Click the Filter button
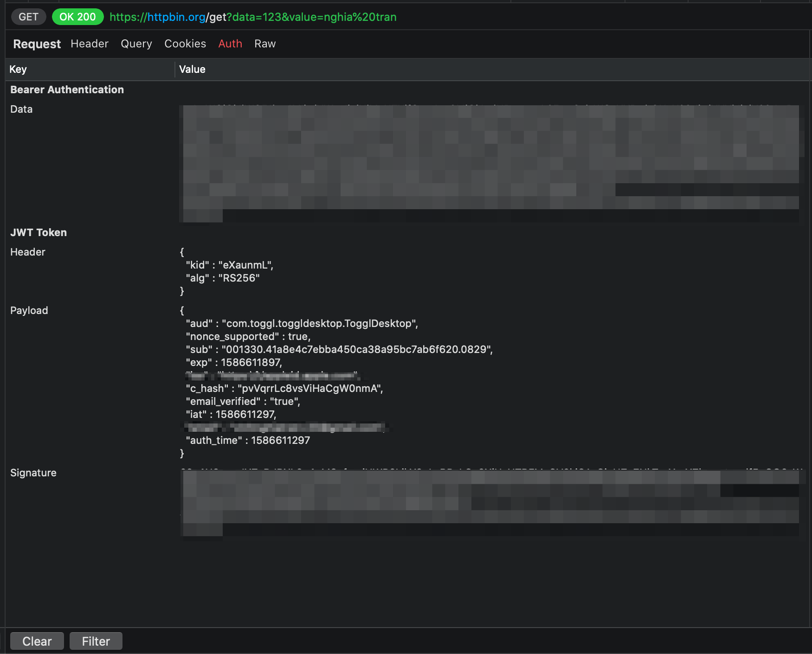The width and height of the screenshot is (812, 654). point(96,641)
